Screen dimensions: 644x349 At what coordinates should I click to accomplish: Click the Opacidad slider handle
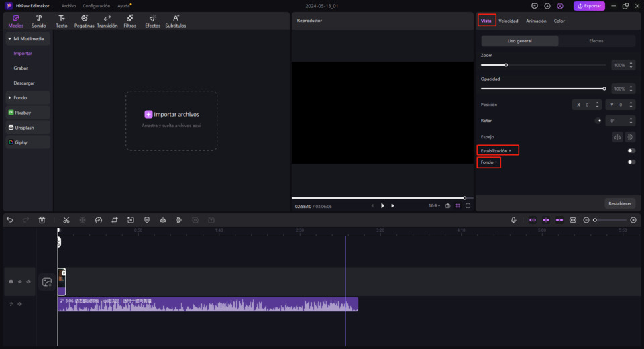pos(604,89)
